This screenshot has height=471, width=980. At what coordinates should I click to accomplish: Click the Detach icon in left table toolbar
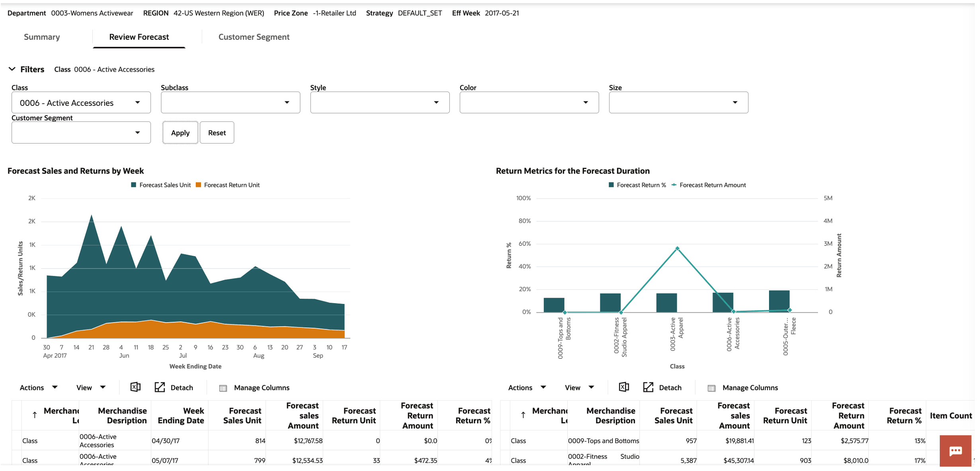(160, 387)
